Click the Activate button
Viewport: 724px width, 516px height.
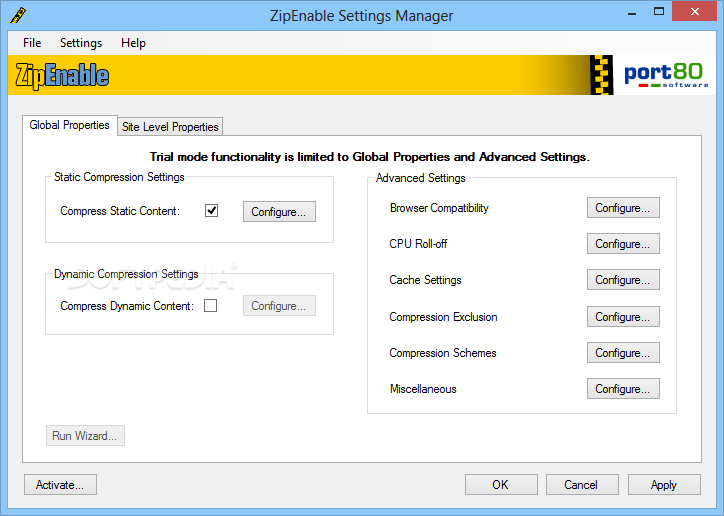click(60, 485)
